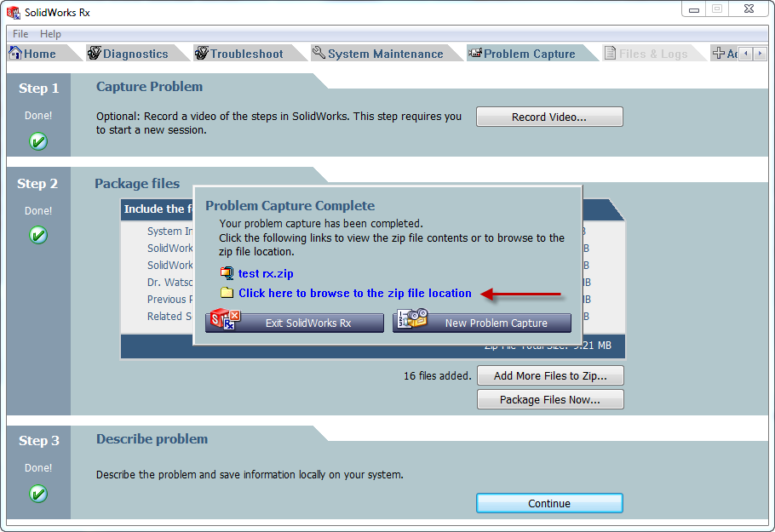
Task: Click the Home tab house icon
Action: (15, 53)
